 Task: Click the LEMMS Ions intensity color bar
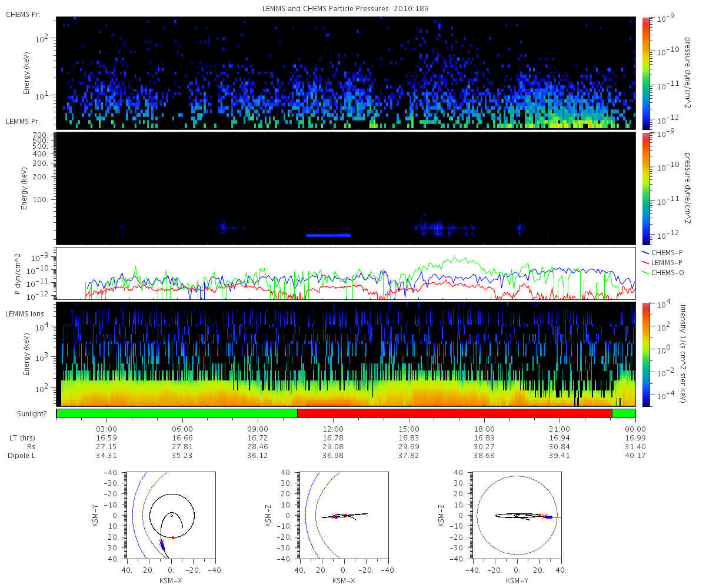[645, 354]
